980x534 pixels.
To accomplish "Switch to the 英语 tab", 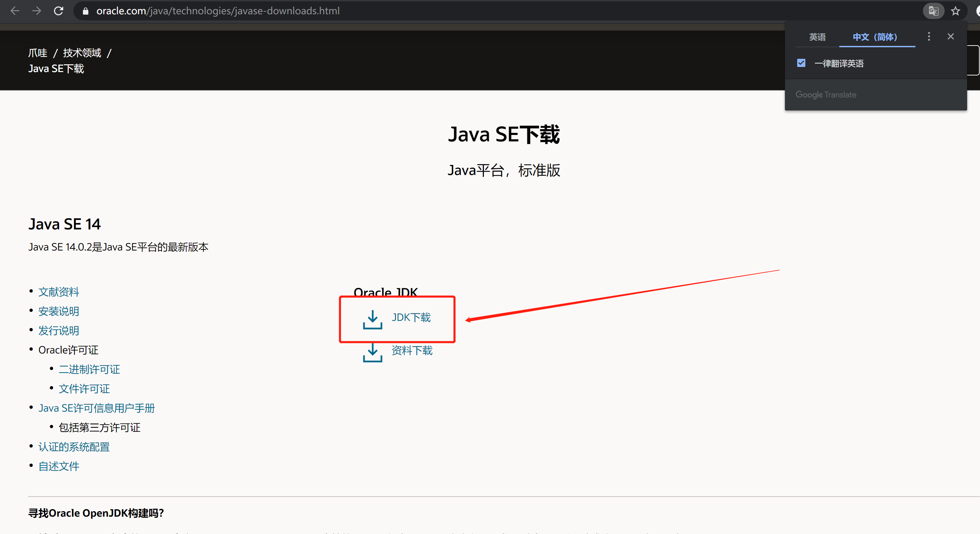I will point(817,37).
